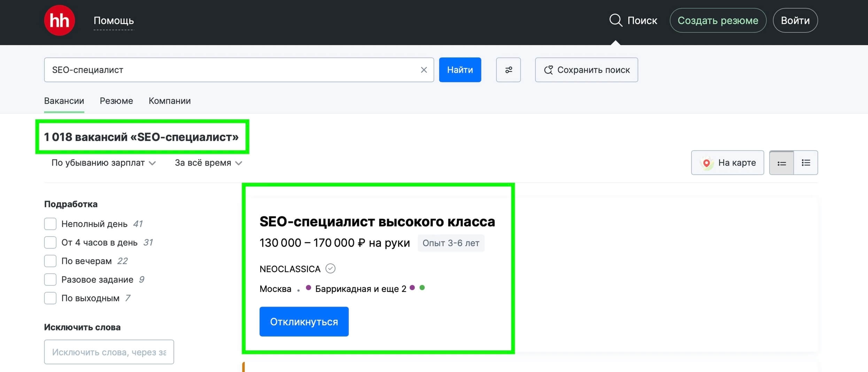The image size is (868, 372).
Task: Click the purple metro dot before Баррикадная
Action: tap(308, 288)
